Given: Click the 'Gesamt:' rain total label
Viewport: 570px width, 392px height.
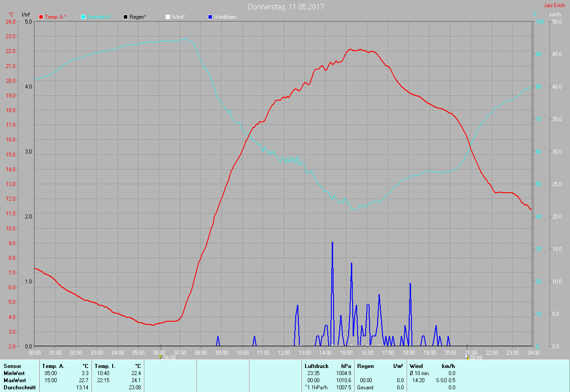Looking at the screenshot, I should tap(366, 388).
